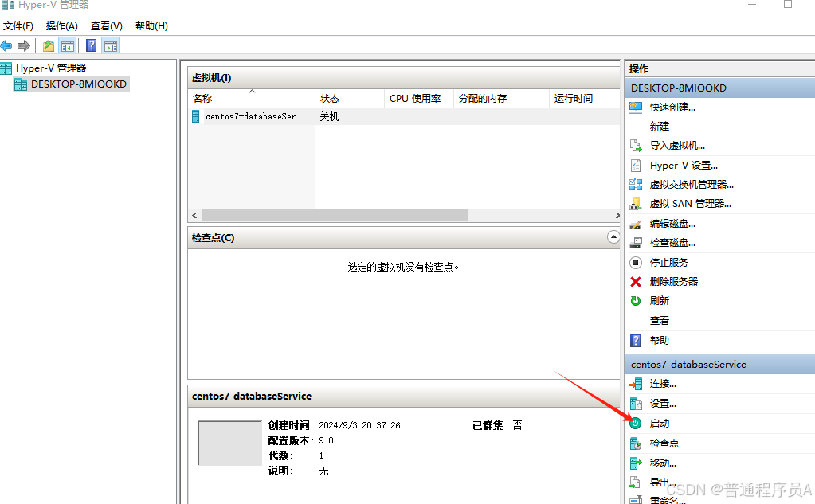
Task: Click the green power 启动 icon
Action: pyautogui.click(x=636, y=423)
